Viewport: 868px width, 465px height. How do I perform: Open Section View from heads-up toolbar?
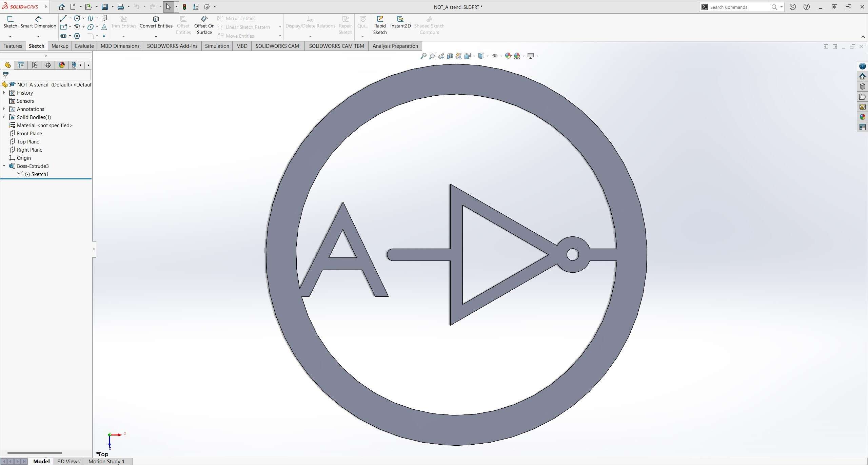tap(450, 56)
